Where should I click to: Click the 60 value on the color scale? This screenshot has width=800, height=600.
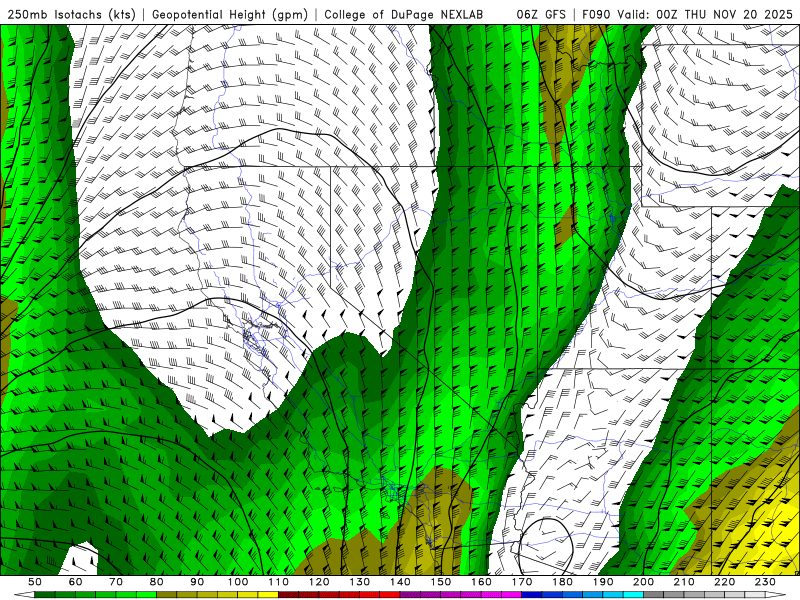(75, 582)
